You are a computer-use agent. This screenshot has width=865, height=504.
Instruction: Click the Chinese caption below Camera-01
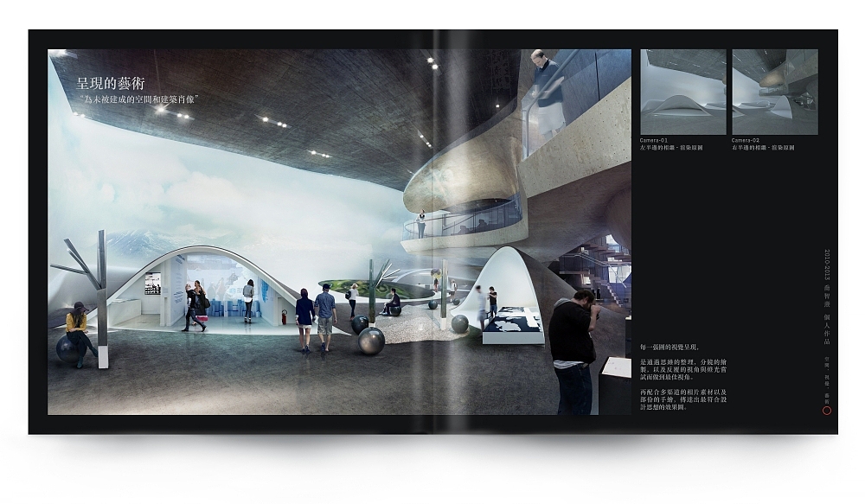point(671,148)
